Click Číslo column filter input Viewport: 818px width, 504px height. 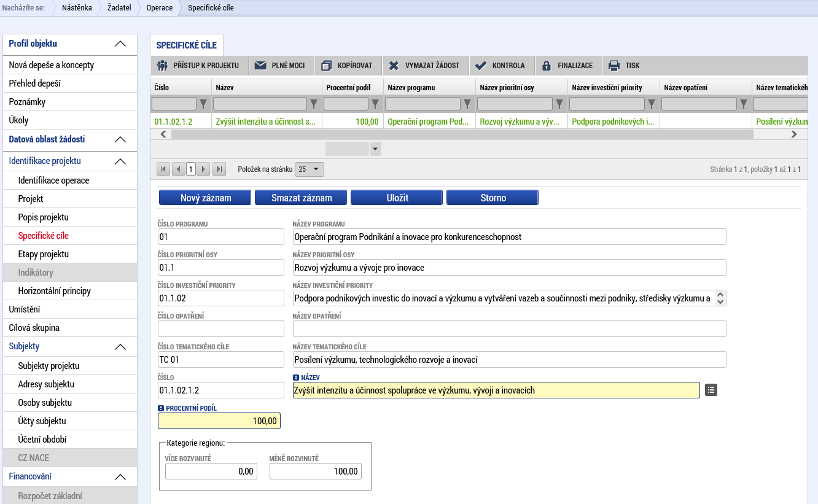(x=174, y=104)
